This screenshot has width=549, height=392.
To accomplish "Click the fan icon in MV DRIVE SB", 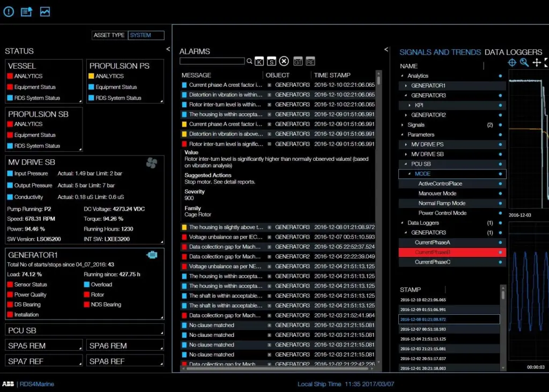I will click(x=152, y=163).
